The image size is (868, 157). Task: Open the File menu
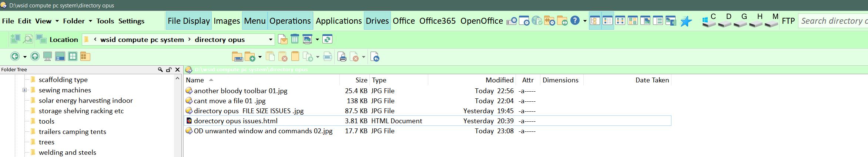8,21
